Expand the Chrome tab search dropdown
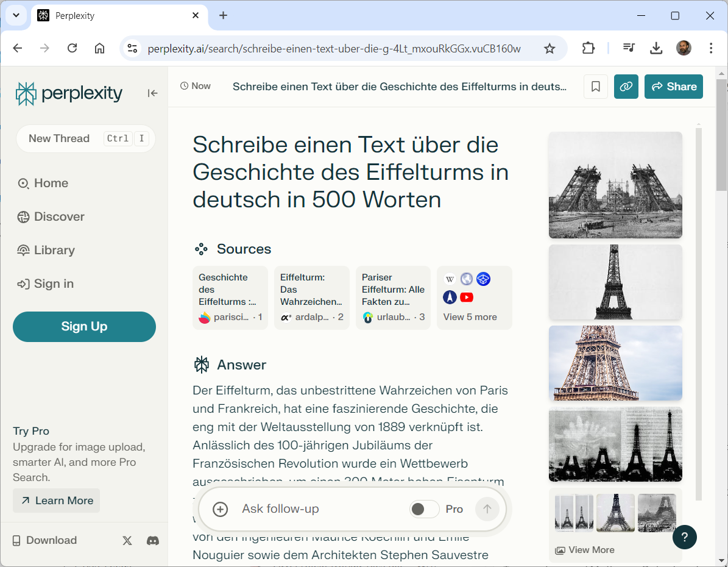 [15, 15]
